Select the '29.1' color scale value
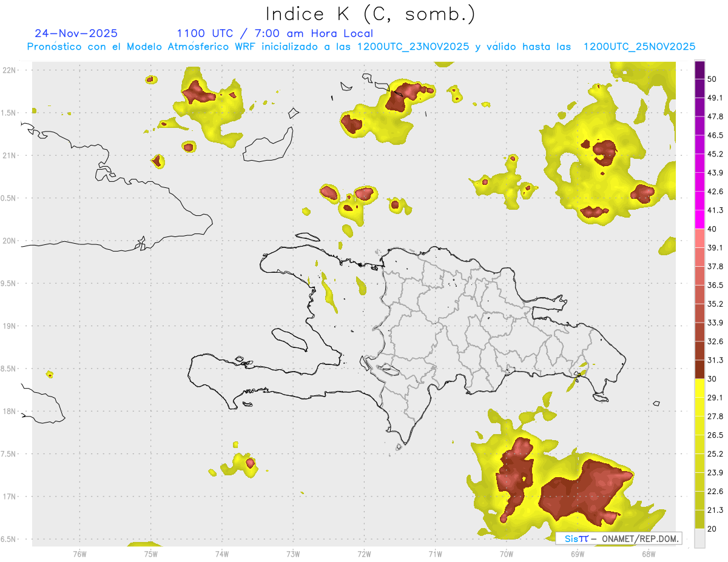This screenshot has width=728, height=562. (x=715, y=398)
